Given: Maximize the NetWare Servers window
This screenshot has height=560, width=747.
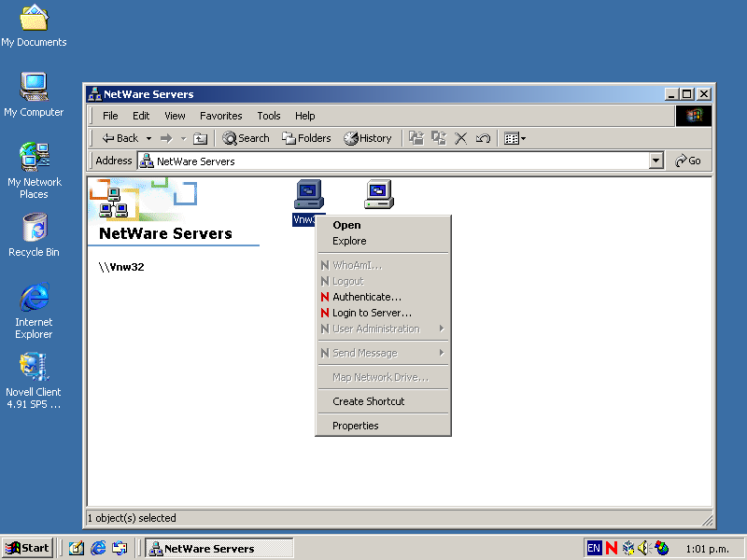Looking at the screenshot, I should click(686, 94).
